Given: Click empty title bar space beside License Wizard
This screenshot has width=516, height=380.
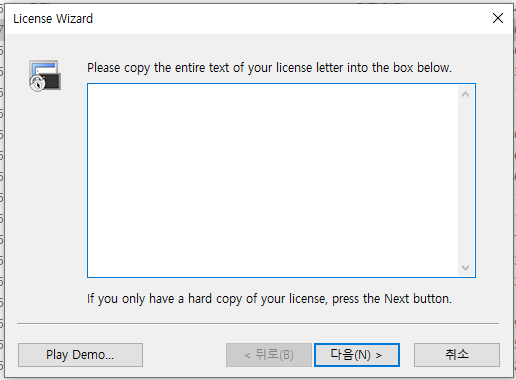Looking at the screenshot, I should tap(290, 19).
